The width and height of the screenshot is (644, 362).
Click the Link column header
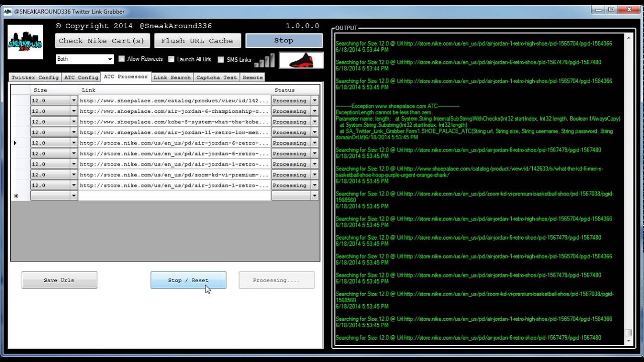[174, 90]
